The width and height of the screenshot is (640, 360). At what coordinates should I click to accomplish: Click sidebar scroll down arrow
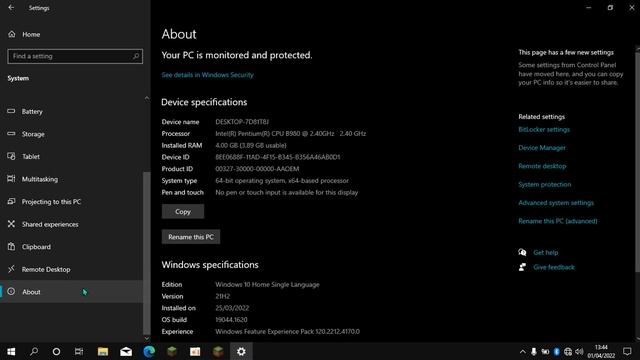click(x=147, y=338)
